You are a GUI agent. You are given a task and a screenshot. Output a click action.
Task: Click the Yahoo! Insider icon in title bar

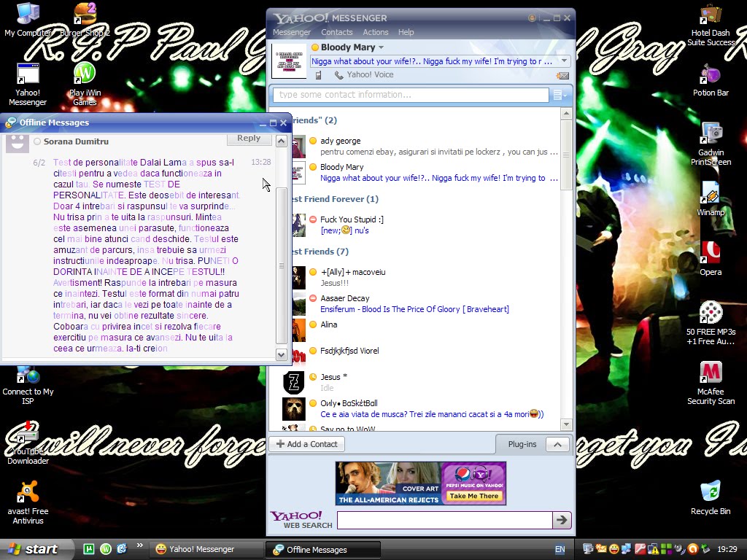[532, 18]
